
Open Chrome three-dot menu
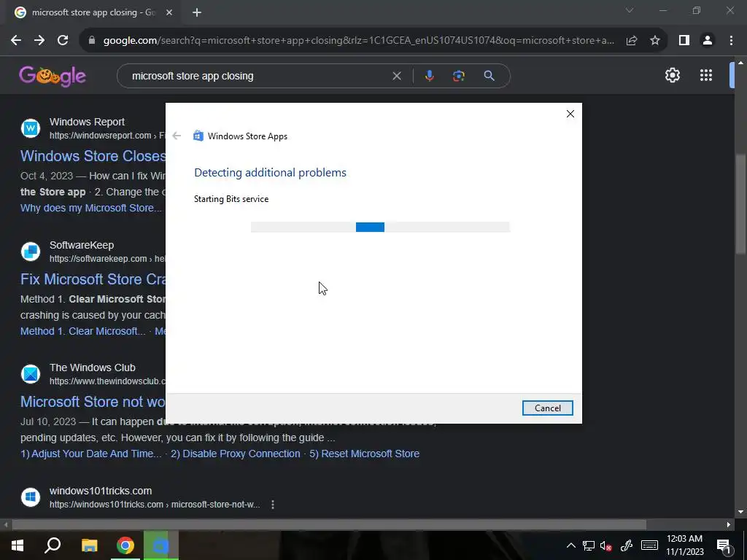pos(731,41)
